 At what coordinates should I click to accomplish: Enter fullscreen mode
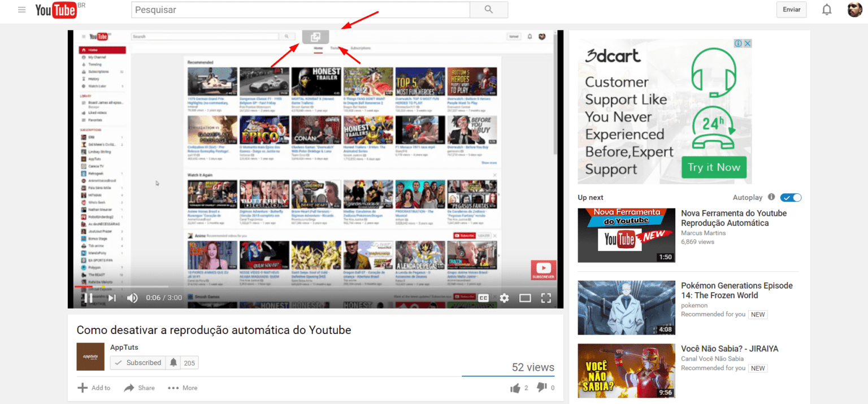[546, 298]
